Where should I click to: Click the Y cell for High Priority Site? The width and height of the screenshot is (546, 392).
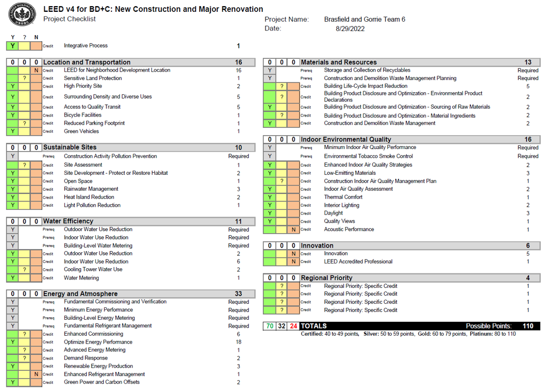click(x=12, y=86)
